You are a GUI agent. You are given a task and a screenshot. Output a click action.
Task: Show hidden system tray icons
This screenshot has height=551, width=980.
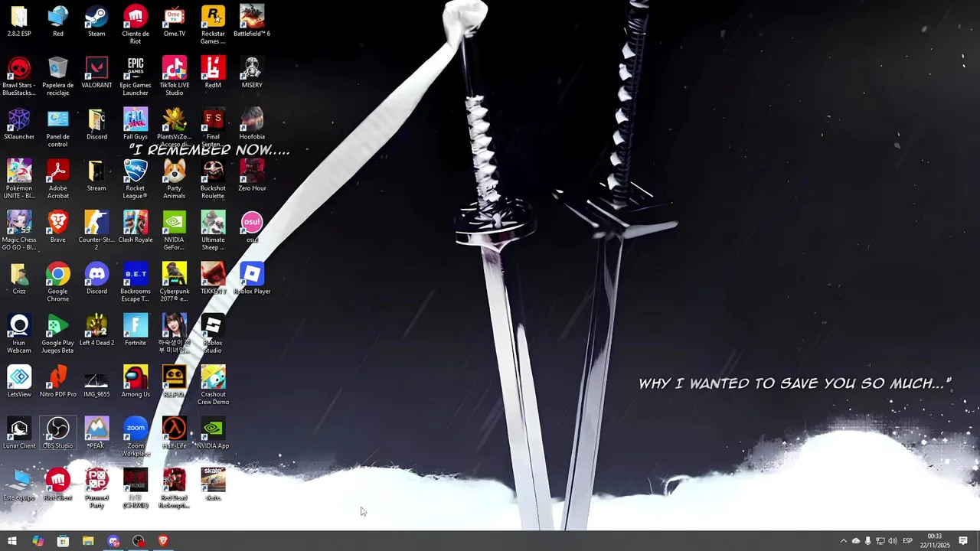click(844, 541)
